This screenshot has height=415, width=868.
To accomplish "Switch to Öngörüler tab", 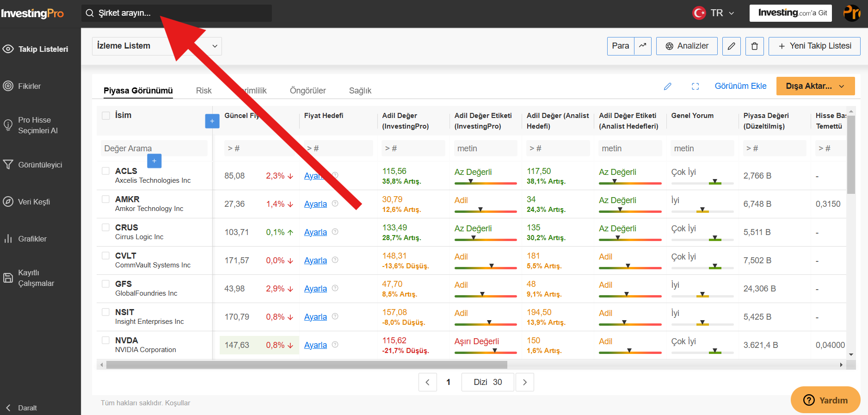I will (x=308, y=91).
